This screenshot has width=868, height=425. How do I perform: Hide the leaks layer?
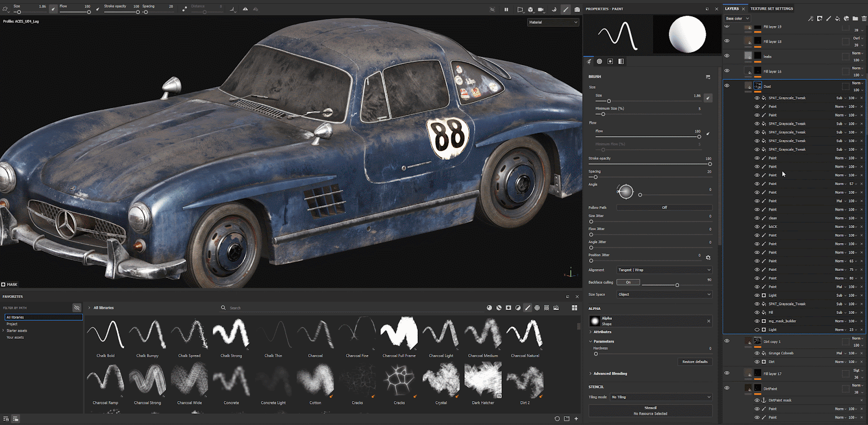point(727,56)
